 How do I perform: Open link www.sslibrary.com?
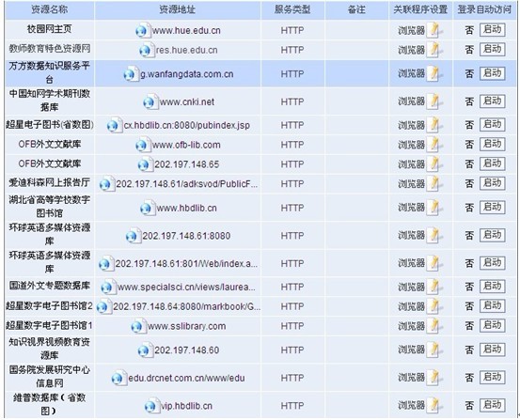187,326
